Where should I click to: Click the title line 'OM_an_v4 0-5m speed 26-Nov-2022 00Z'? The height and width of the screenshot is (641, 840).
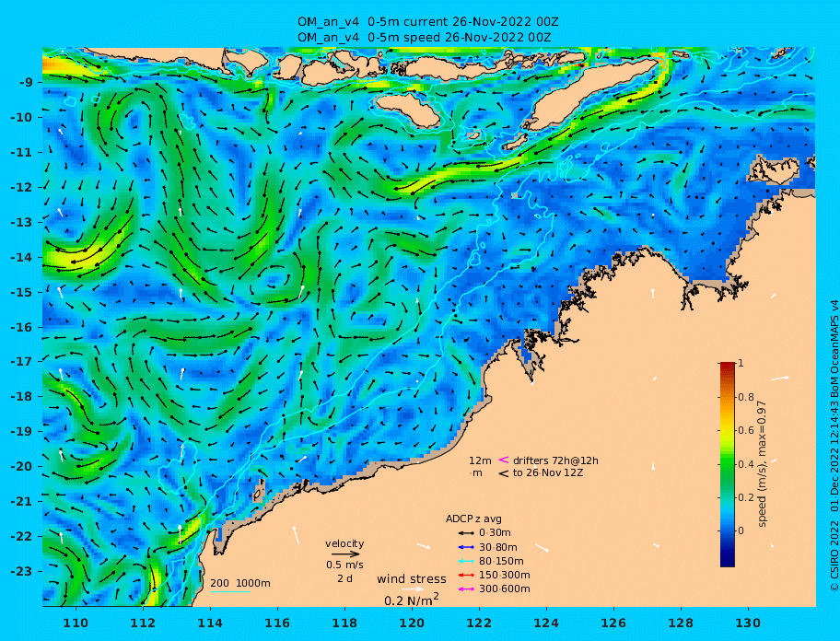pyautogui.click(x=425, y=38)
